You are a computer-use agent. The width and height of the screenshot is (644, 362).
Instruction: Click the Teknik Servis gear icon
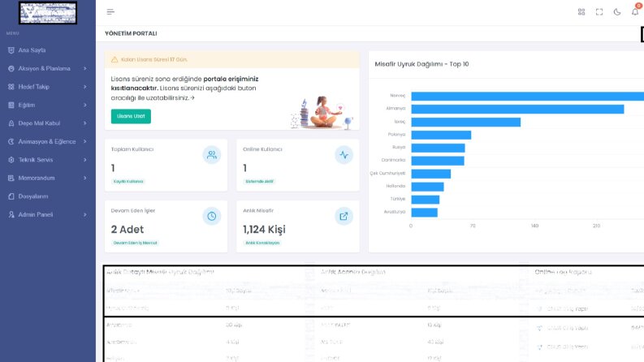[11, 160]
